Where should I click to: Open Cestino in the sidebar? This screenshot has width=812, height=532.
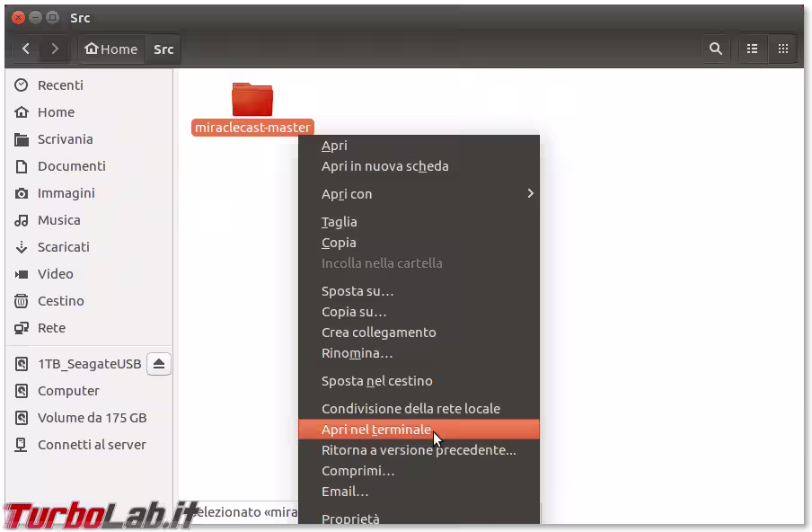pos(89,300)
